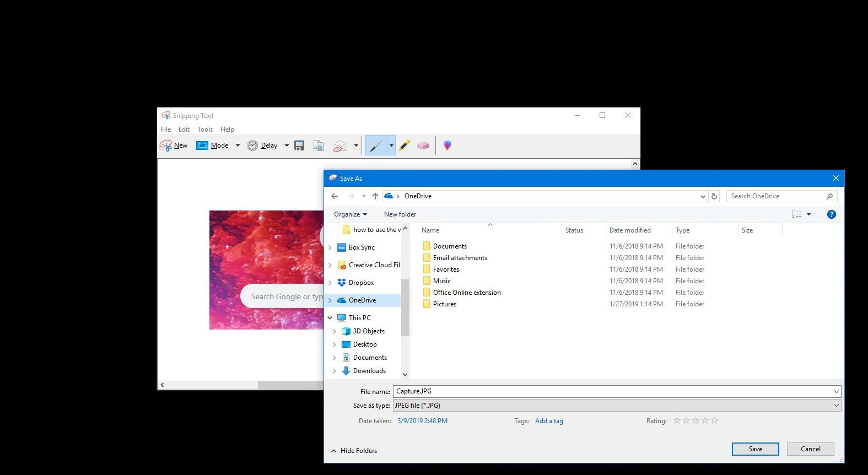This screenshot has width=868, height=475.
Task: Click the Send Snip envelope icon
Action: click(x=339, y=146)
